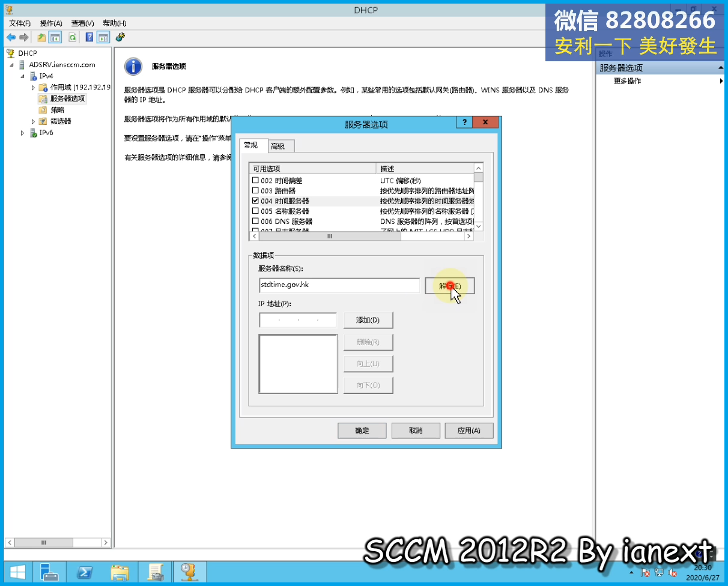
Task: Open the 帮助(H) menu
Action: [114, 23]
